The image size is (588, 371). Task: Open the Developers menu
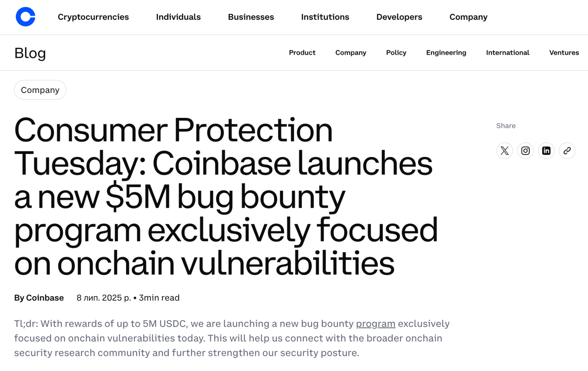tap(399, 17)
